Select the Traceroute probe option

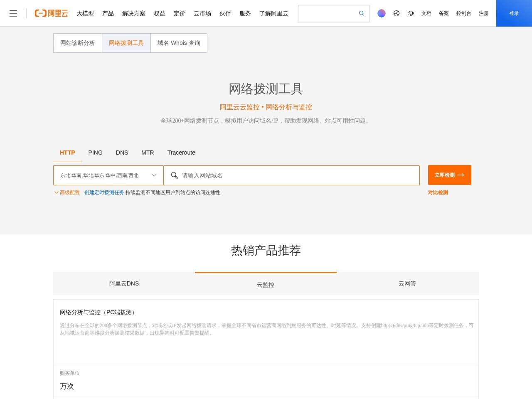click(x=181, y=153)
